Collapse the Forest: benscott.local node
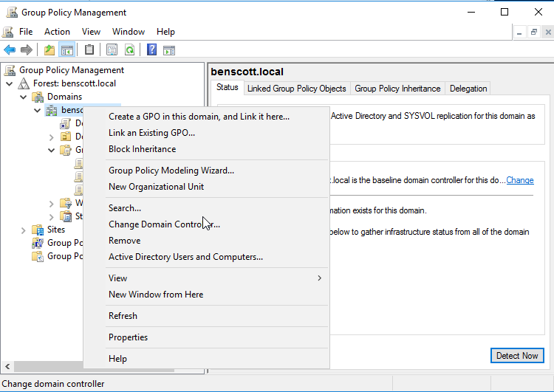Image resolution: width=554 pixels, height=392 pixels. tap(10, 83)
